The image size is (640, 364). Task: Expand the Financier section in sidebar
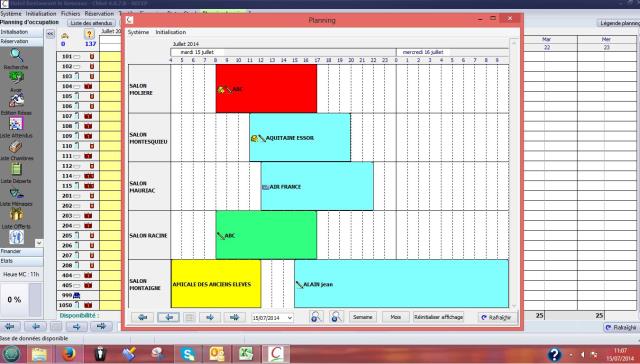point(21,251)
